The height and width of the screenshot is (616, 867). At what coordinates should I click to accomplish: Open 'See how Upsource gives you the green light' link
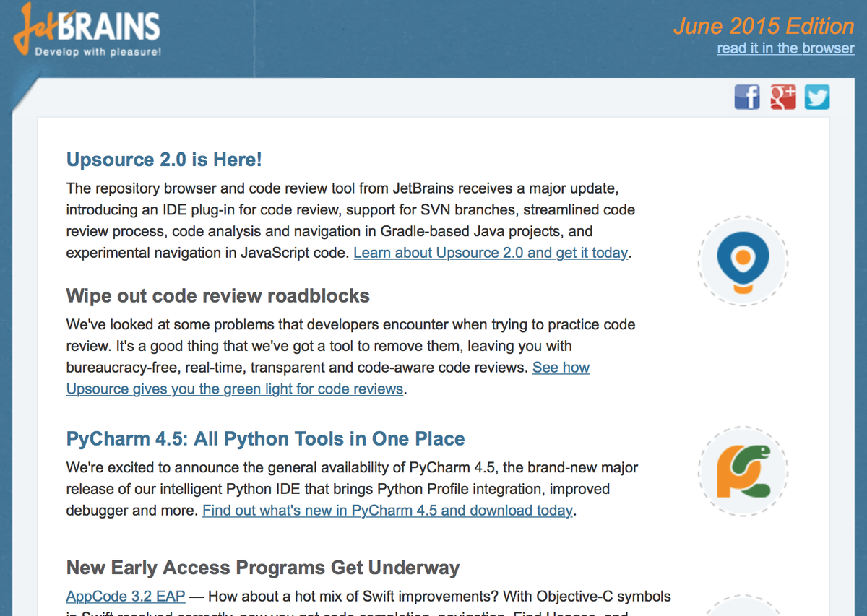pos(328,378)
